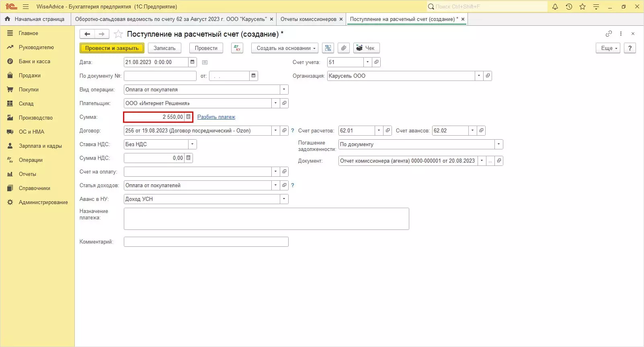Open Создать на основании menu
This screenshot has height=347, width=644.
point(285,48)
